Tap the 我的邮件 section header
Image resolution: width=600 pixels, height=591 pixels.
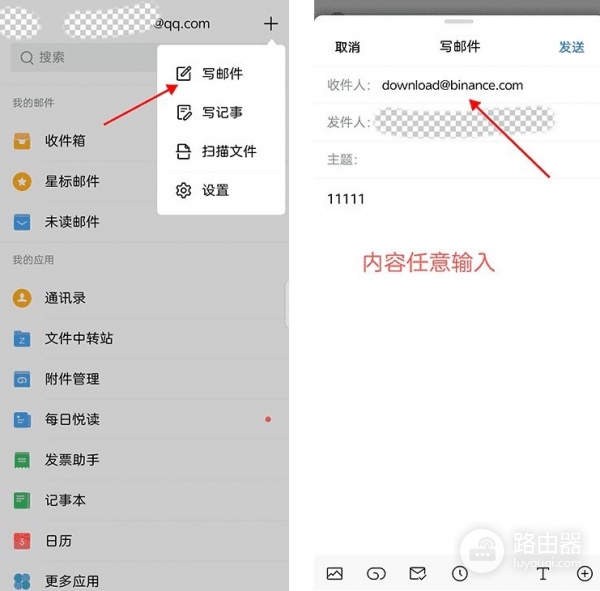[x=33, y=103]
